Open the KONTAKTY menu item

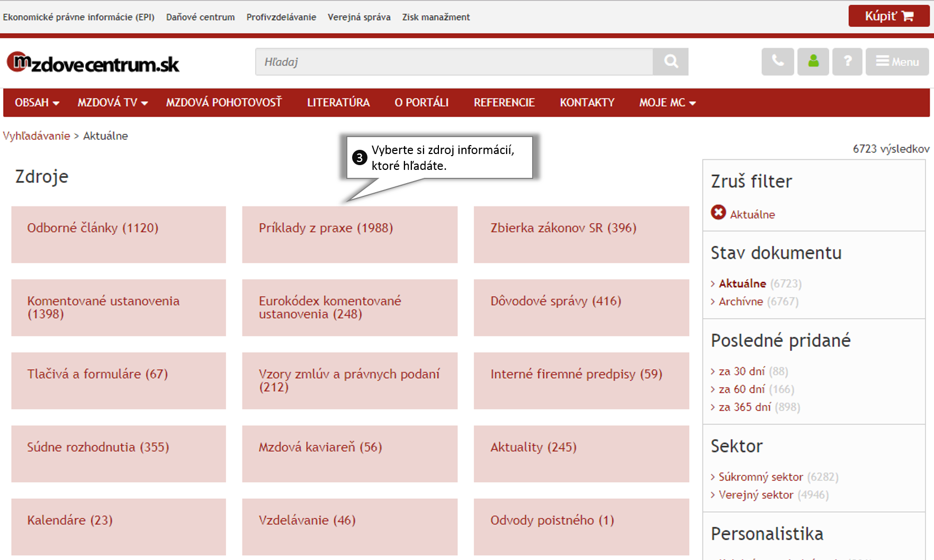click(x=587, y=103)
